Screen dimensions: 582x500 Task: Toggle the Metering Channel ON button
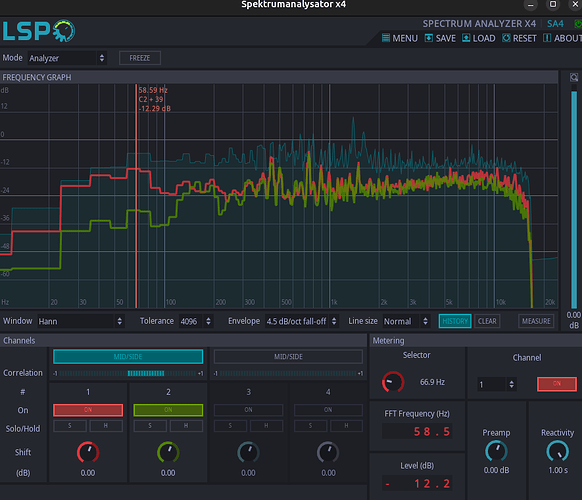click(x=557, y=384)
